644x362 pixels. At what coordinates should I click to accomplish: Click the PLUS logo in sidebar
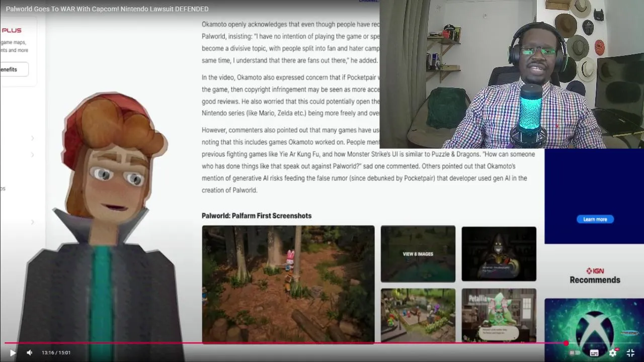[x=11, y=30]
